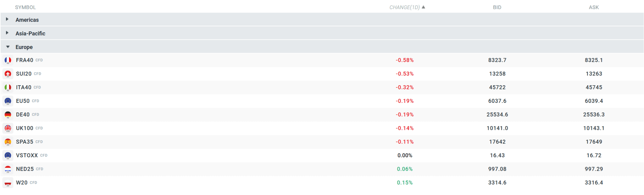Click the Spain flag icon for SPA35
The image size is (644, 195).
(8, 142)
